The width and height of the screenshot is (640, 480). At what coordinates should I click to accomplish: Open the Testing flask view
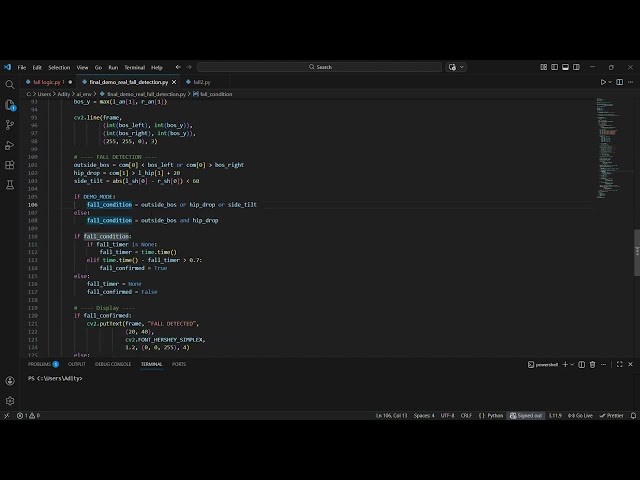click(x=10, y=185)
